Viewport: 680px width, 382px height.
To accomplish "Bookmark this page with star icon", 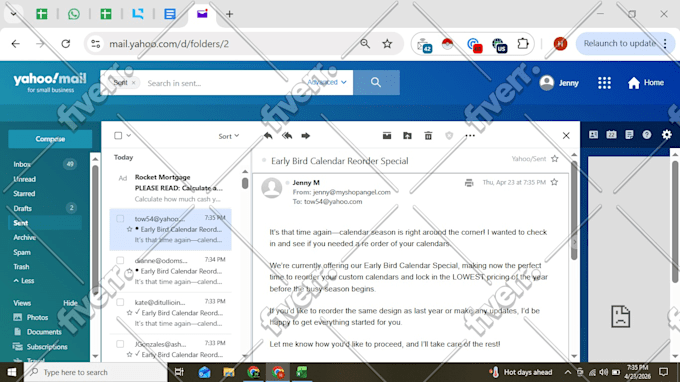I will point(387,43).
